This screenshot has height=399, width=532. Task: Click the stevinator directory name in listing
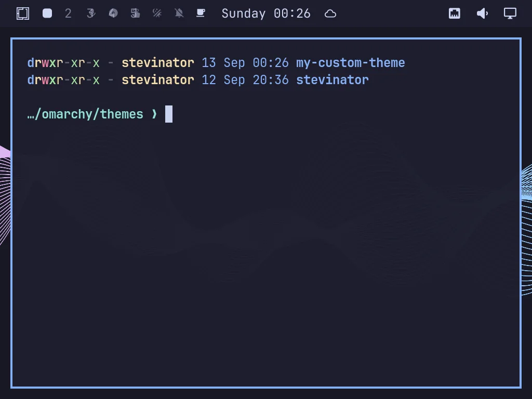(x=332, y=79)
